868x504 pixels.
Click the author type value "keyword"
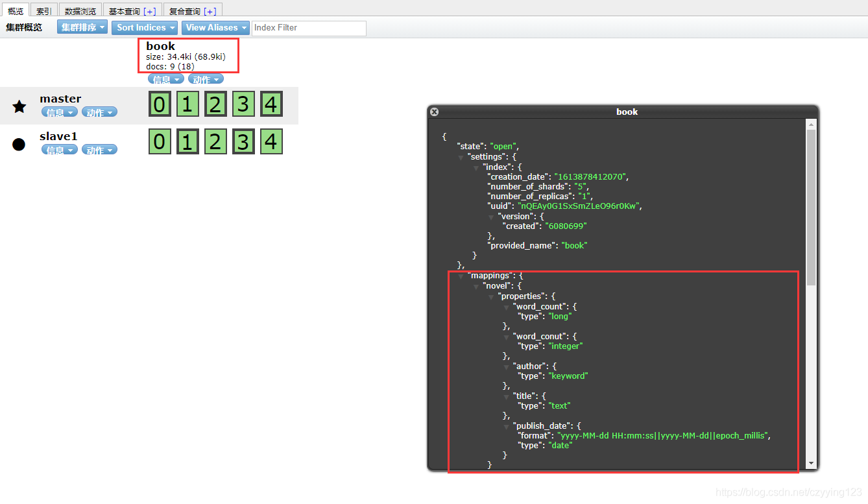click(568, 376)
